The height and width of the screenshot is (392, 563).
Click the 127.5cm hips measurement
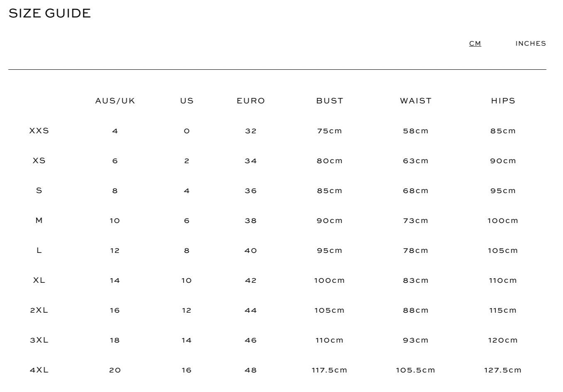(x=502, y=370)
